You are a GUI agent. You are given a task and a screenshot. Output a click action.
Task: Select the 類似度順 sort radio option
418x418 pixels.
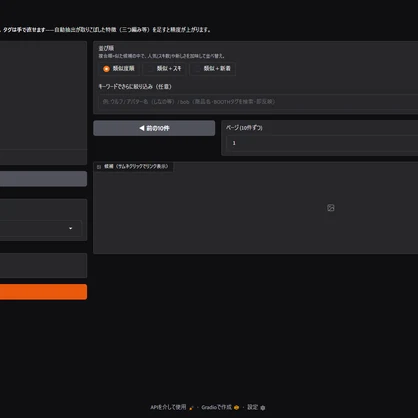[x=119, y=69]
